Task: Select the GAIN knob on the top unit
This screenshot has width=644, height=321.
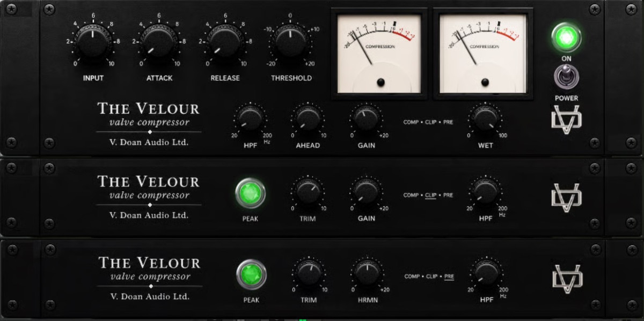Action: click(x=367, y=118)
